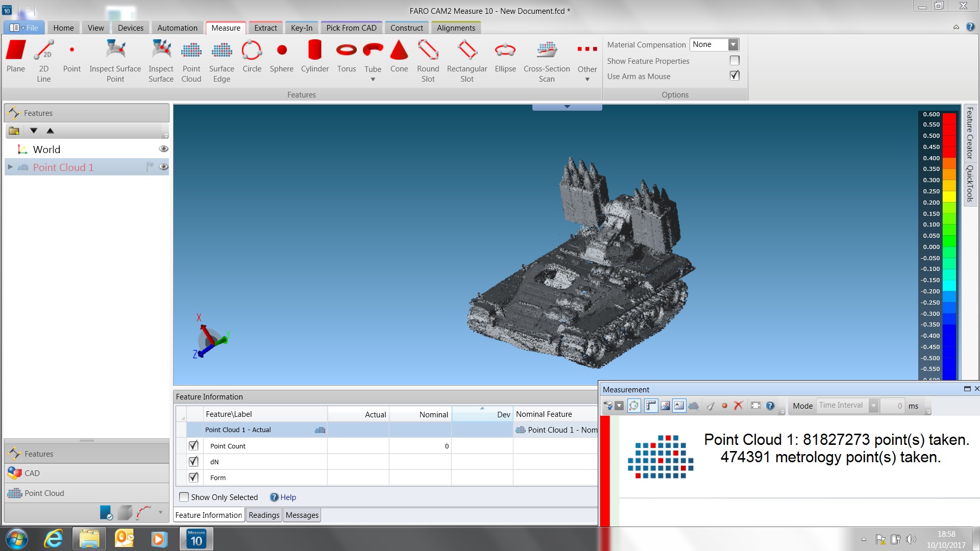Open Measurement panel help icon
Image resolution: width=980 pixels, height=551 pixels.
(x=770, y=406)
